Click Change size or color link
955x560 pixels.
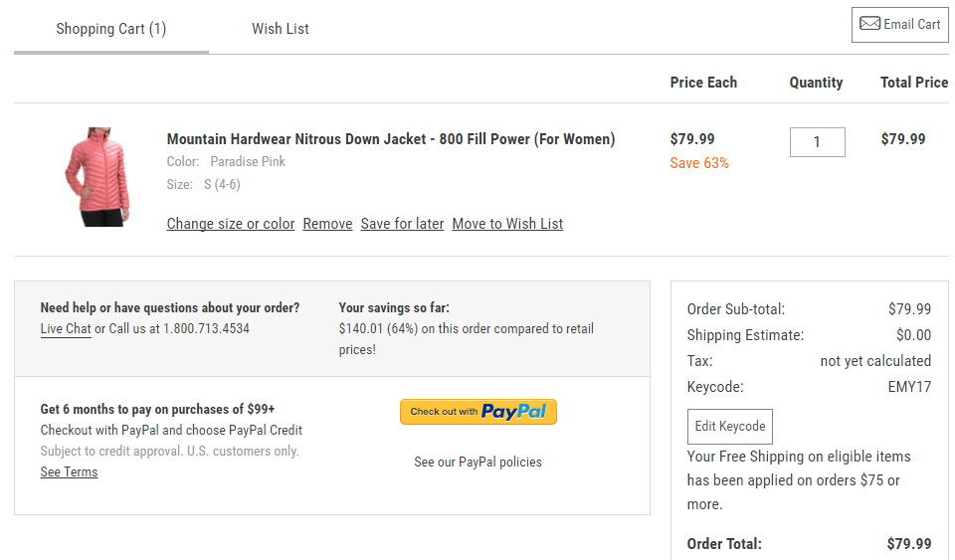click(231, 224)
